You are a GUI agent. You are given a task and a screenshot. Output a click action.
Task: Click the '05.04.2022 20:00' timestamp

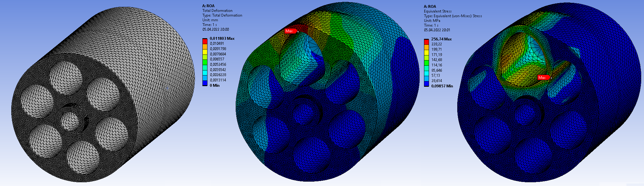pos(216,29)
